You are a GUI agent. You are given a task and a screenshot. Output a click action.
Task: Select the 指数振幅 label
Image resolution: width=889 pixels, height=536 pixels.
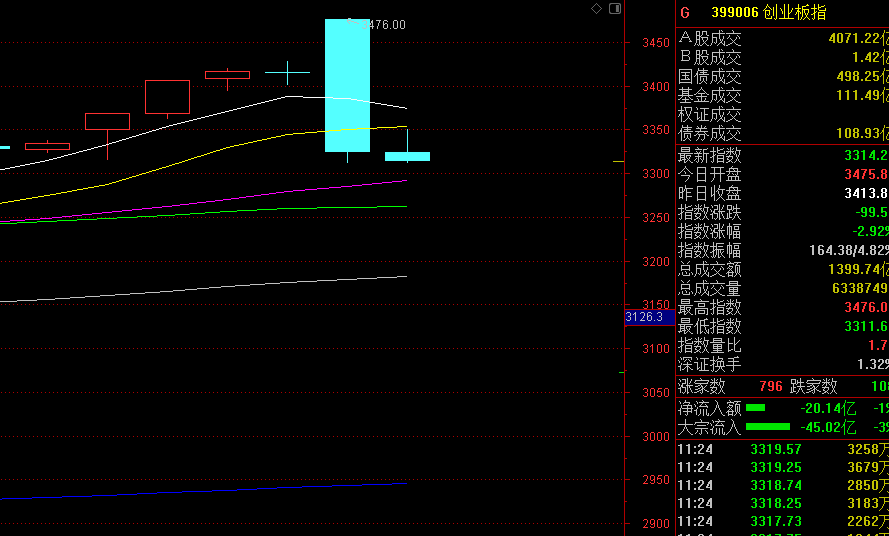point(710,250)
